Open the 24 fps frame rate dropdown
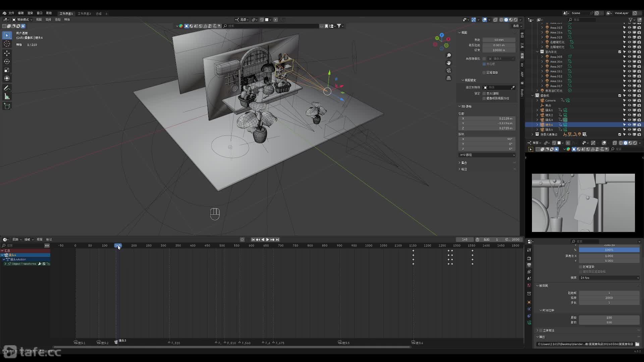The image size is (644, 362). [x=609, y=278]
